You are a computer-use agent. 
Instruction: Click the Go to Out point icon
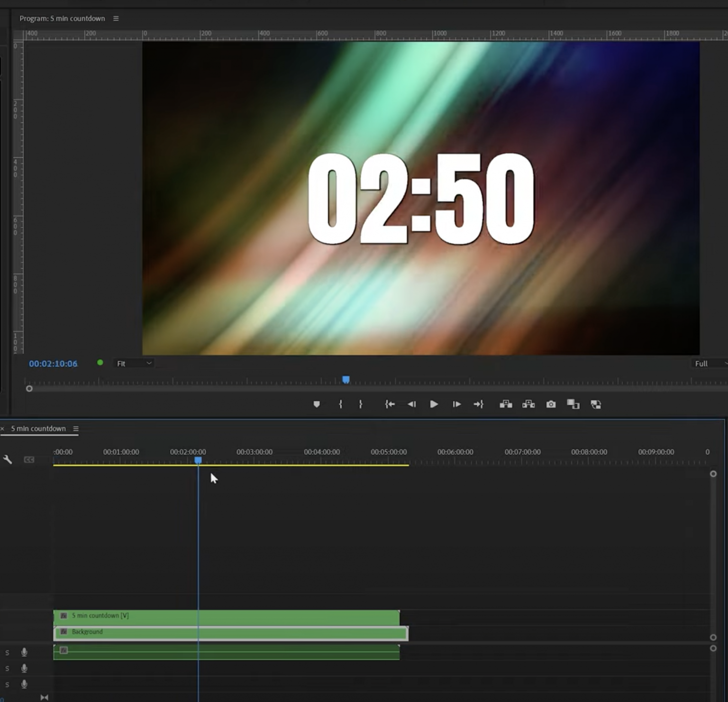click(x=478, y=404)
